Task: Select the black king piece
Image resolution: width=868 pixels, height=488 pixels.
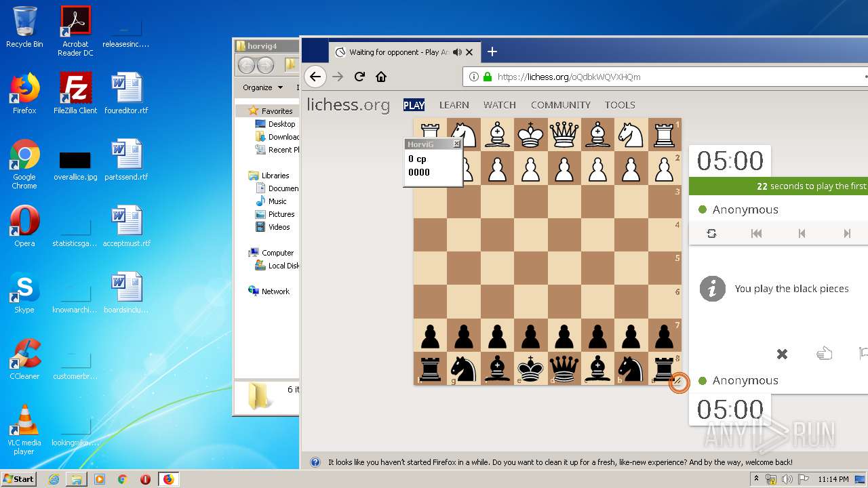Action: click(x=531, y=369)
